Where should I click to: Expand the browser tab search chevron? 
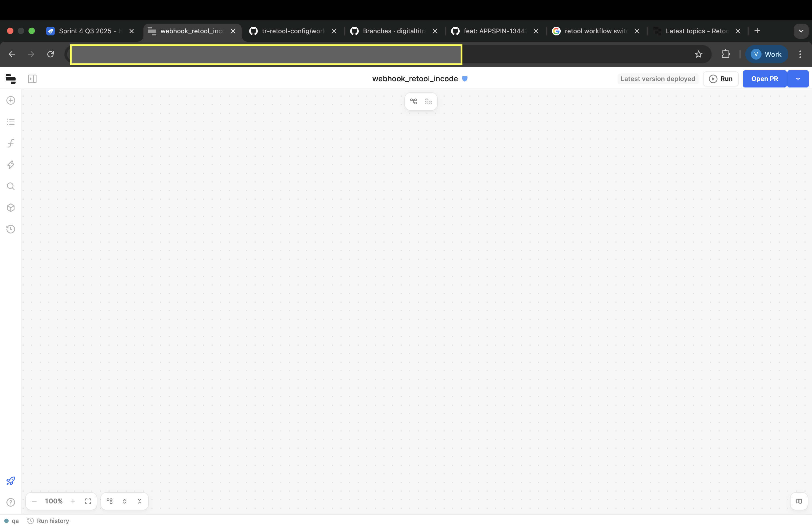(x=801, y=31)
